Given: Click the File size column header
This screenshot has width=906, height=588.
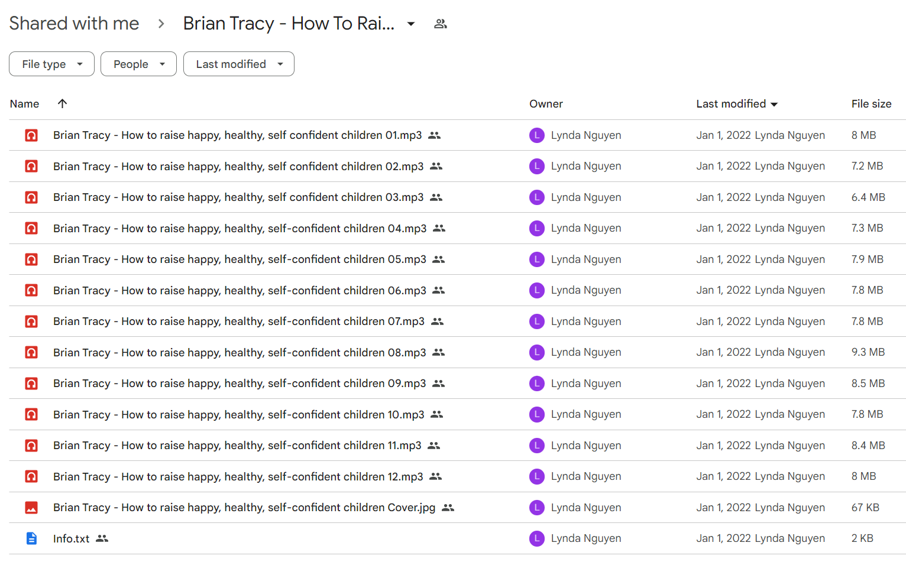Looking at the screenshot, I should pos(871,104).
